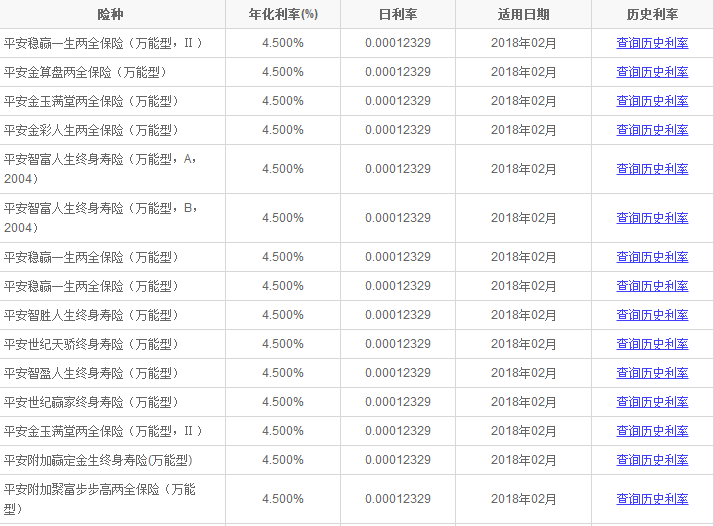The image size is (714, 526).
Task: Click 查询历史利率 for 平安附加聚富步步高两全保险
Action: pyautogui.click(x=652, y=499)
